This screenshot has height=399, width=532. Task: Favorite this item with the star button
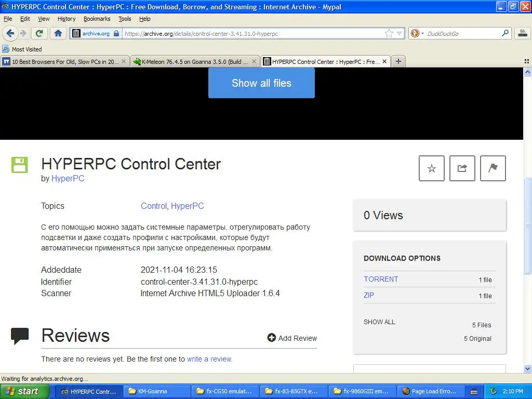point(432,168)
